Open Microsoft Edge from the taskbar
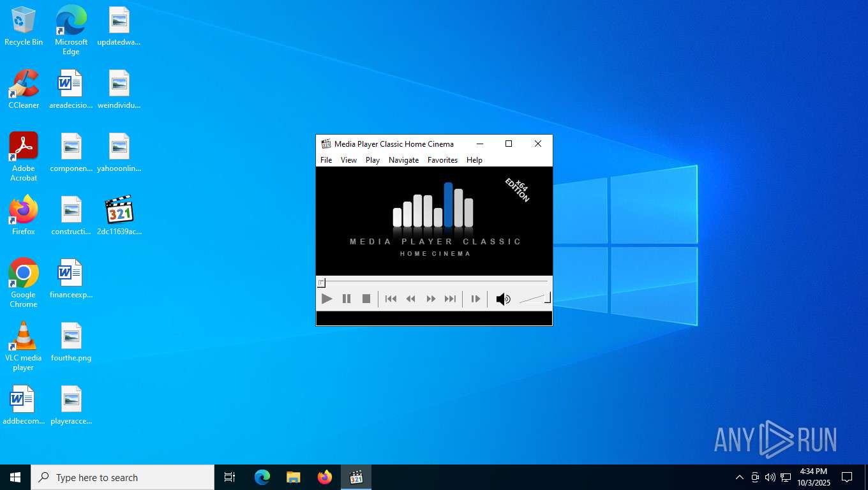Viewport: 868px width, 490px height. (262, 477)
